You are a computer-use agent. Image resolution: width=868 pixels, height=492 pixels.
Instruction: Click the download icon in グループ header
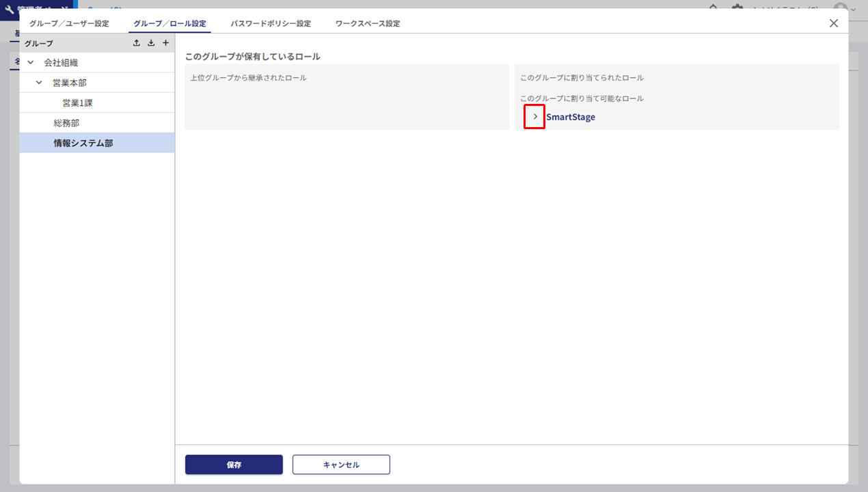pyautogui.click(x=151, y=43)
